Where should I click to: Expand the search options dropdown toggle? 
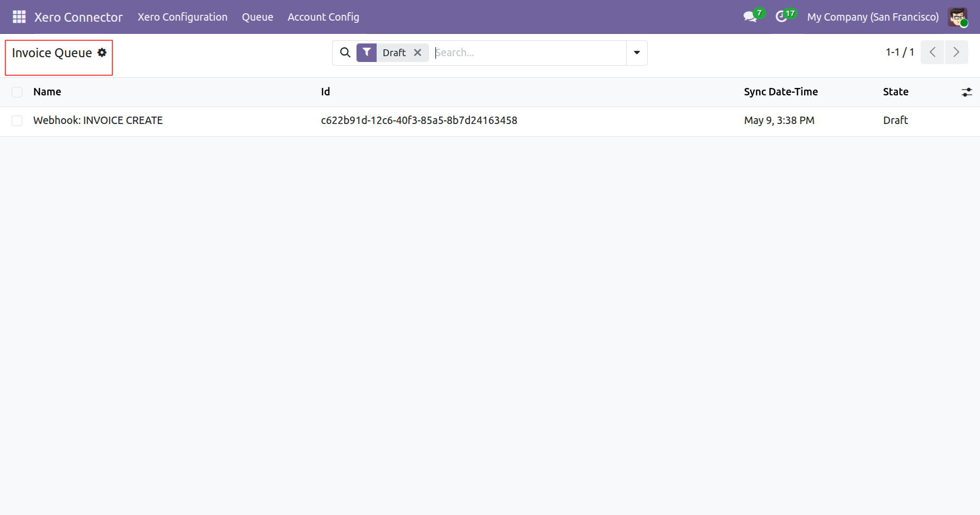637,52
